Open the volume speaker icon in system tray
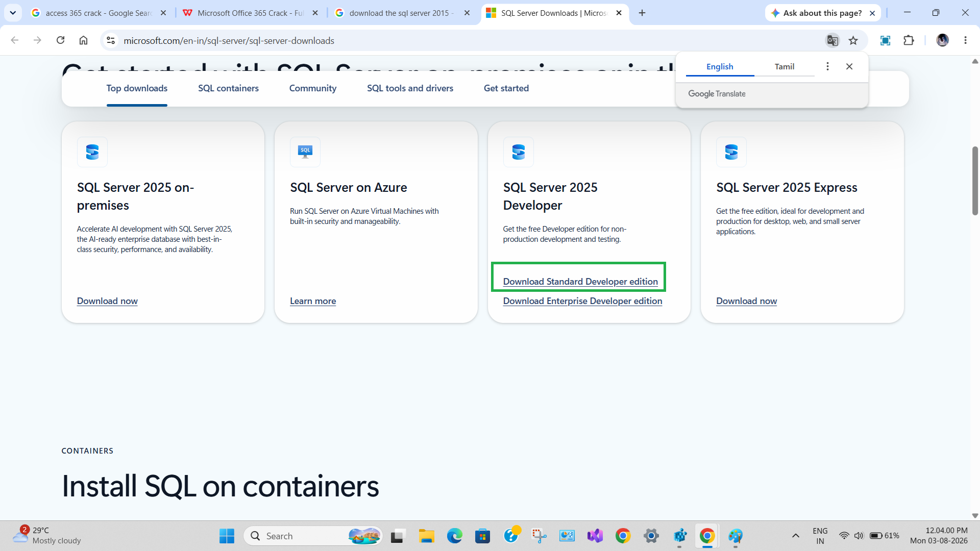Screen dimensions: 980x551 tap(859, 536)
